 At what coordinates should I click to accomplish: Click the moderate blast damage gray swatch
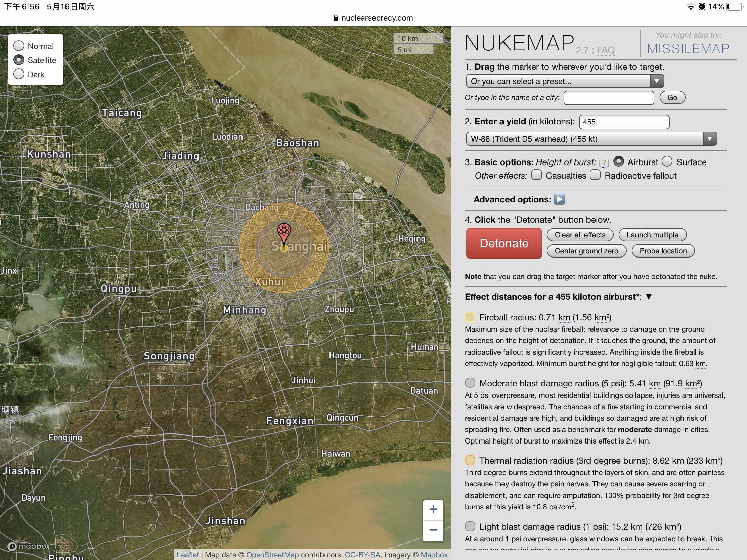point(470,383)
